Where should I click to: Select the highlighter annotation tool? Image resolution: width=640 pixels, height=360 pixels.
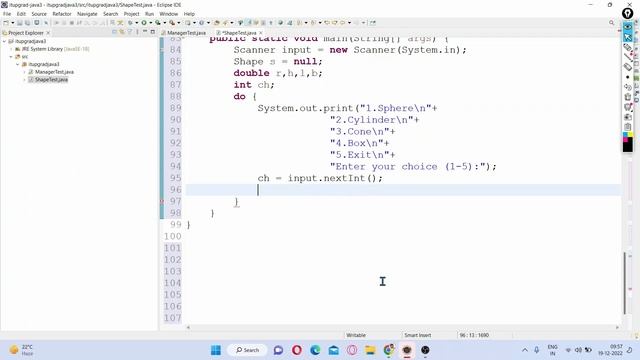coord(628,48)
